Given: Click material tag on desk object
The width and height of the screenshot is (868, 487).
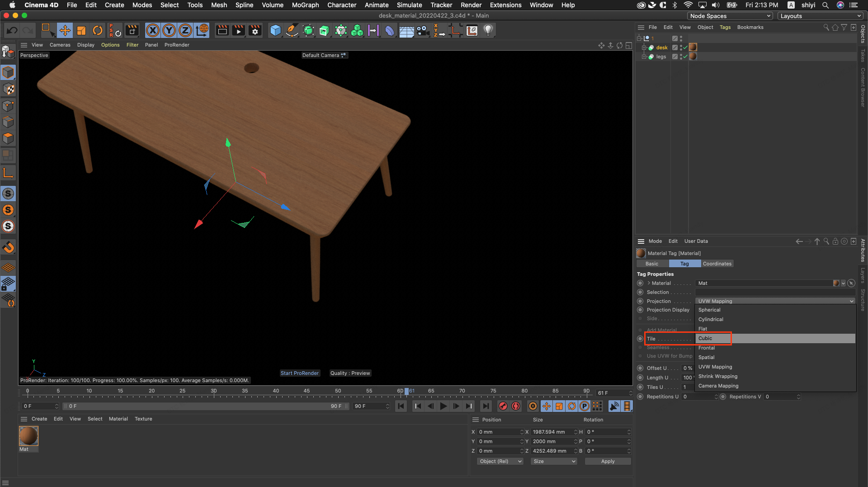Looking at the screenshot, I should [693, 47].
